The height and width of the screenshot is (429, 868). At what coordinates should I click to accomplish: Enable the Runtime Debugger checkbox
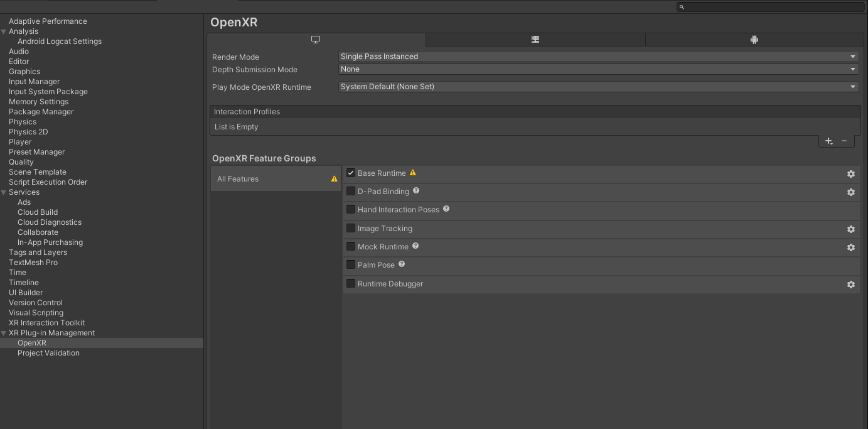[351, 283]
